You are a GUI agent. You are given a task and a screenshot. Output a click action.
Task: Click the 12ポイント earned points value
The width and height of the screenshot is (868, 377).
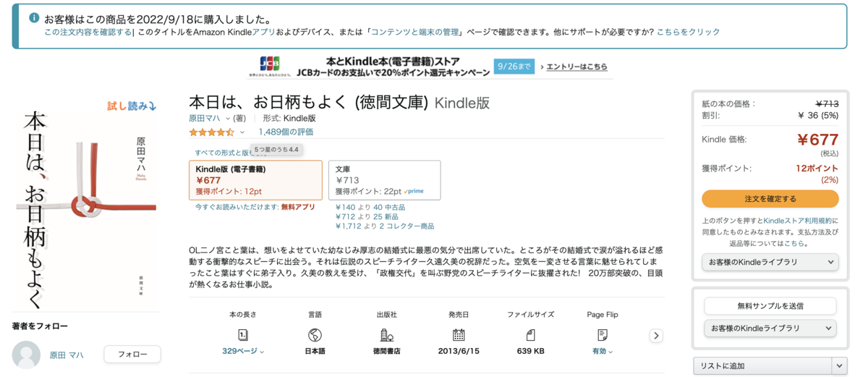pos(817,169)
